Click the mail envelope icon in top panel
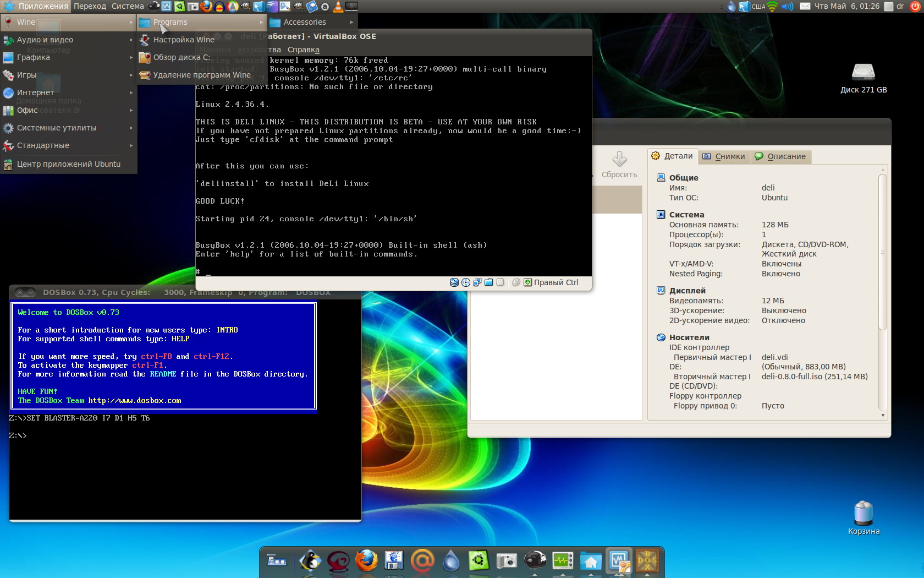This screenshot has width=924, height=578. (x=805, y=7)
